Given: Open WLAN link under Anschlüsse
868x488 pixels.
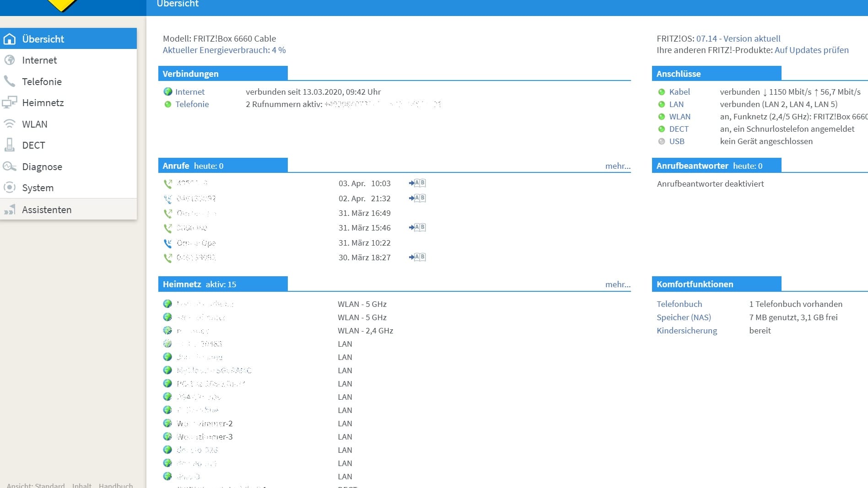Looking at the screenshot, I should 680,117.
